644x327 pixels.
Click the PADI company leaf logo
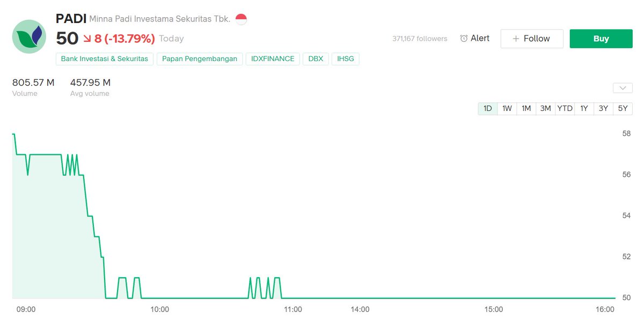pyautogui.click(x=30, y=36)
